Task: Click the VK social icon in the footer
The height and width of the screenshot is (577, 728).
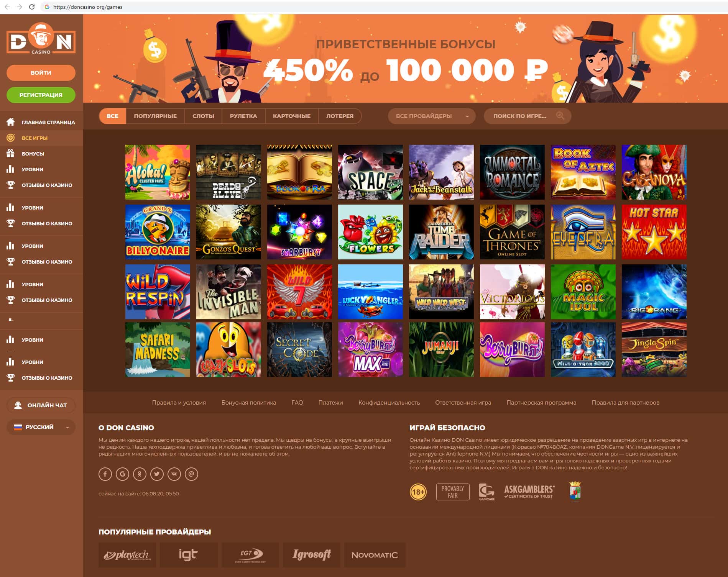Action: pos(174,474)
